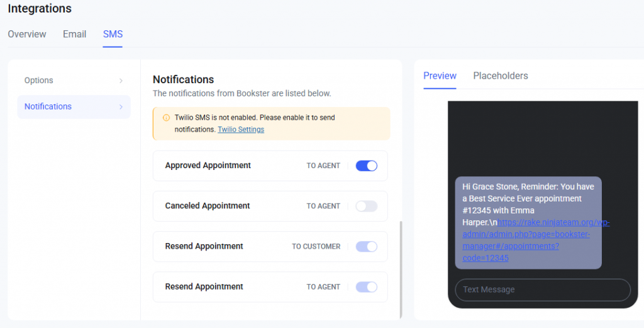
Task: Select Options in the sidebar
Action: [39, 81]
